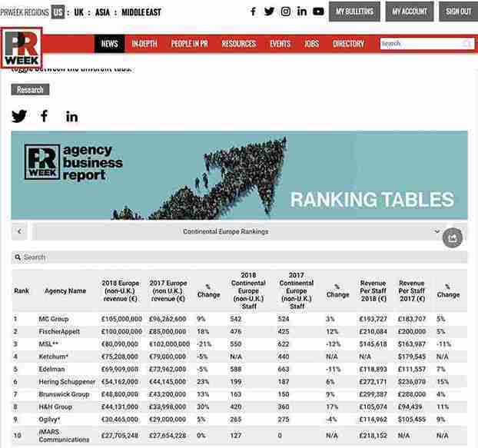Viewport: 478px width, 448px height.
Task: Sort by 2017 Europe revenue header
Action: (x=168, y=290)
